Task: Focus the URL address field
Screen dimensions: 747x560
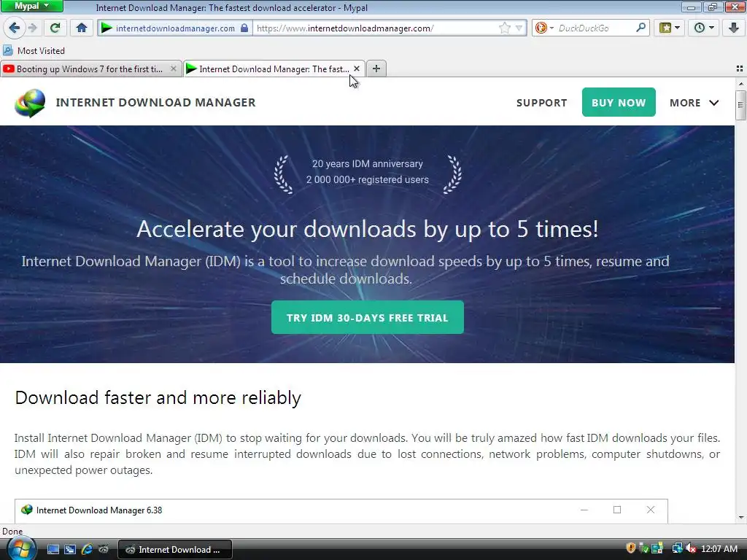Action: coord(376,28)
